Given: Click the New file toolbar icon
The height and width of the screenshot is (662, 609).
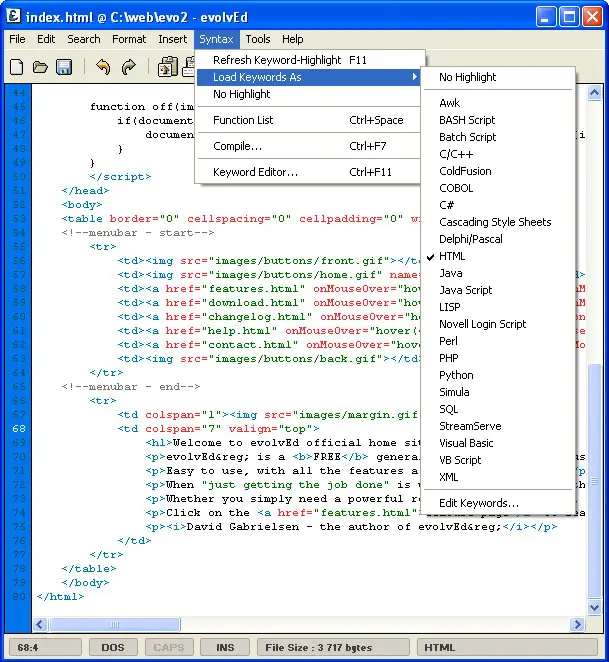Looking at the screenshot, I should pyautogui.click(x=17, y=67).
